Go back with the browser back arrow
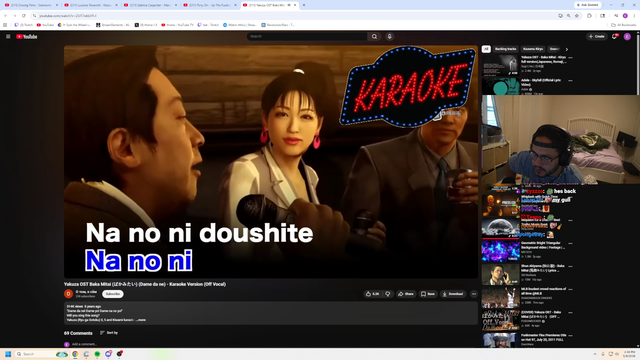This screenshot has width=640, height=360. pos(6,16)
